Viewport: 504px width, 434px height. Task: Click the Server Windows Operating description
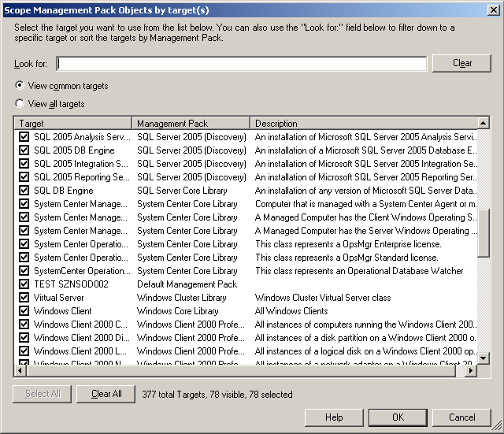click(365, 231)
